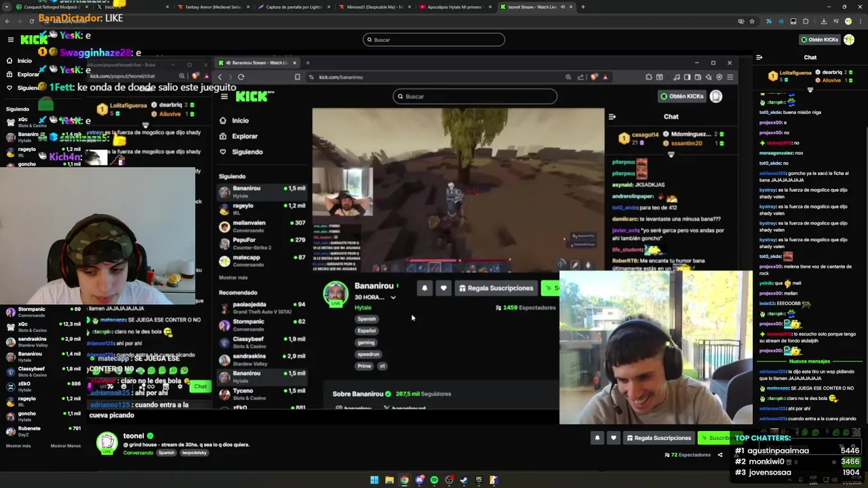Expand gift leaderboard in Bananirou chat
868x488 pixels.
click(x=671, y=154)
